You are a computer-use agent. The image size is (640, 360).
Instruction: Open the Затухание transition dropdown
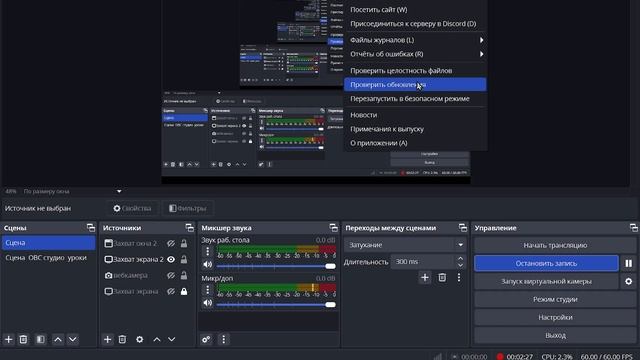(405, 245)
